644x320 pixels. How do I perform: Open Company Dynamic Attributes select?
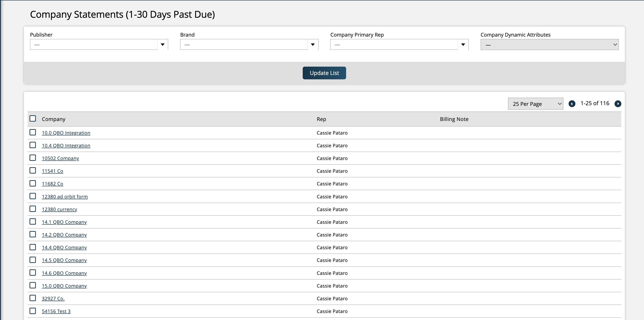tap(549, 44)
